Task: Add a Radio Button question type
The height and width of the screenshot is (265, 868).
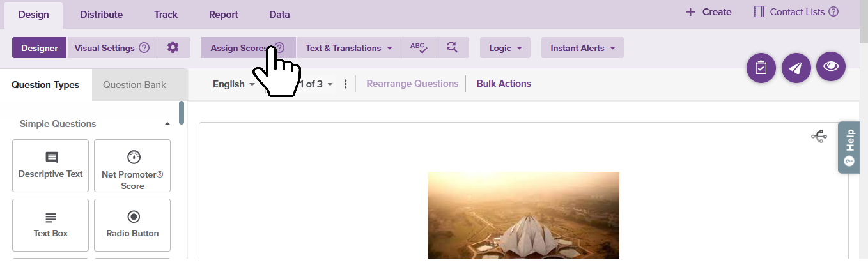Action: point(132,225)
